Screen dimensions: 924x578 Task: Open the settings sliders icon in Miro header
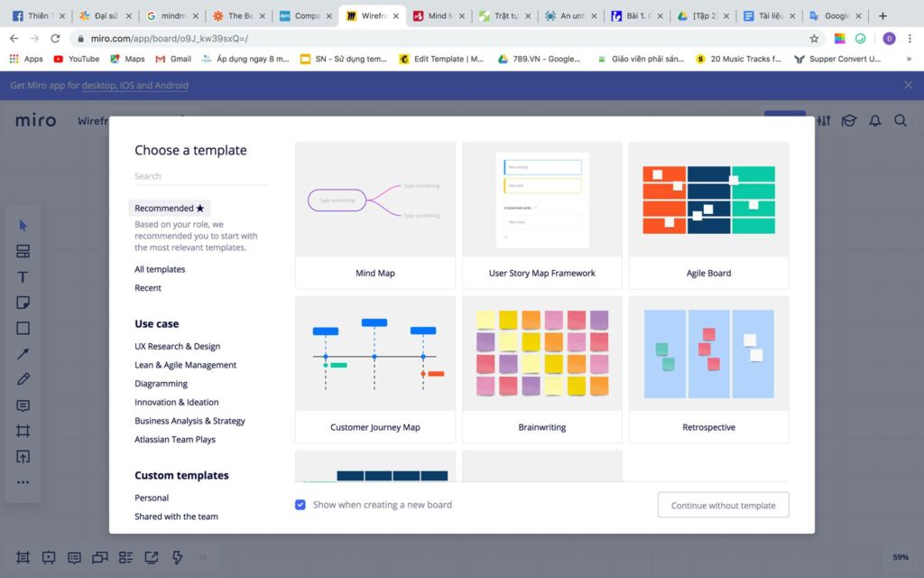coord(823,120)
